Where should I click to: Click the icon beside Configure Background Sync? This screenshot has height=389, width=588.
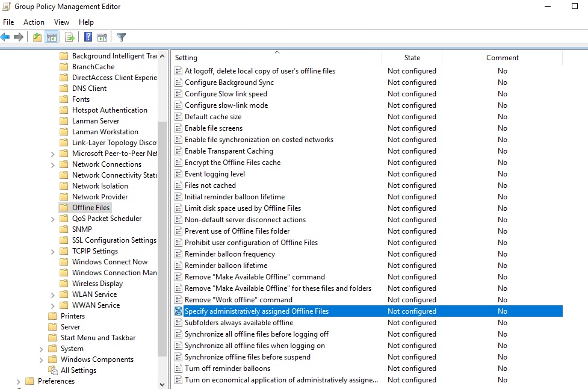point(179,82)
